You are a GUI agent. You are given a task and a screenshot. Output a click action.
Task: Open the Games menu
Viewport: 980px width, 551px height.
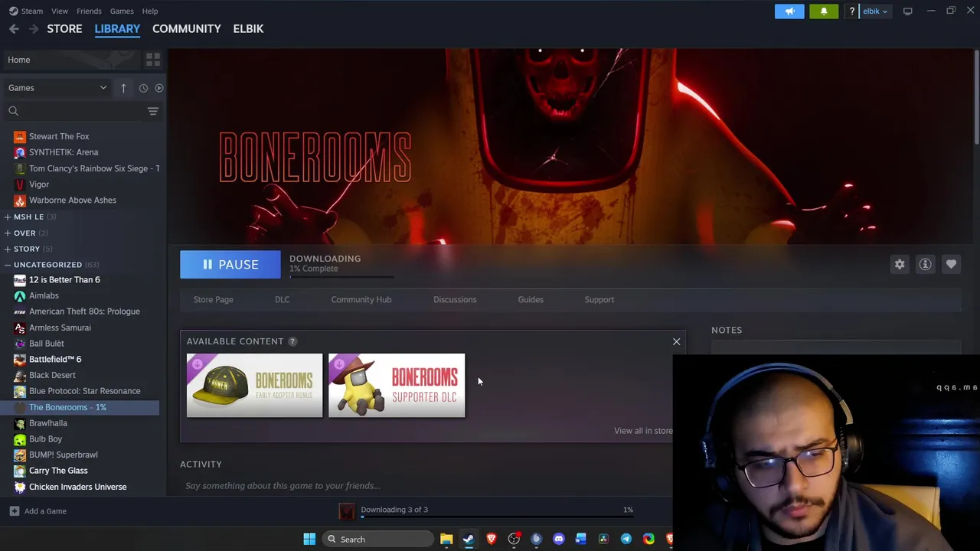coord(122,11)
